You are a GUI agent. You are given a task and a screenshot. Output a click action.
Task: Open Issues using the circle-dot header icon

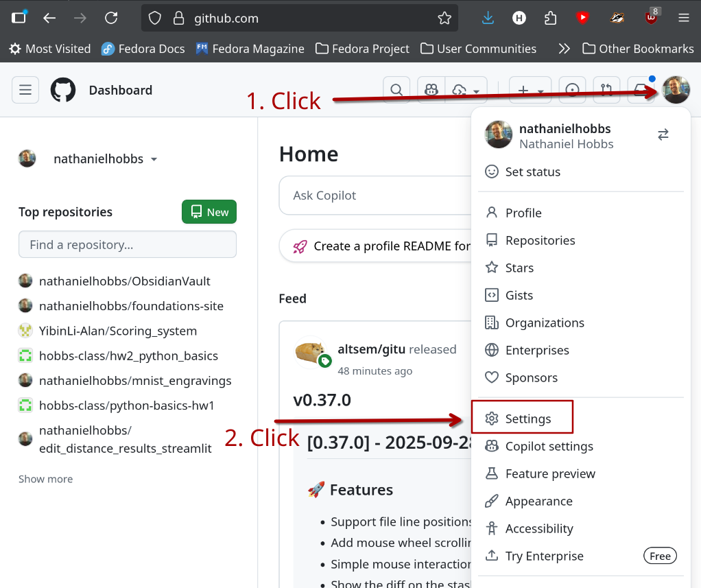[573, 90]
